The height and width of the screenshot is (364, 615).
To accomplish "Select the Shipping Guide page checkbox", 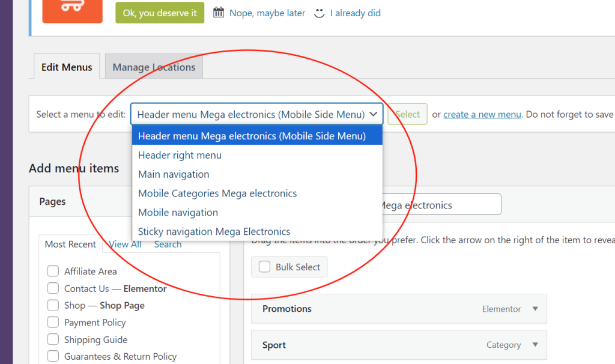I will coord(53,339).
